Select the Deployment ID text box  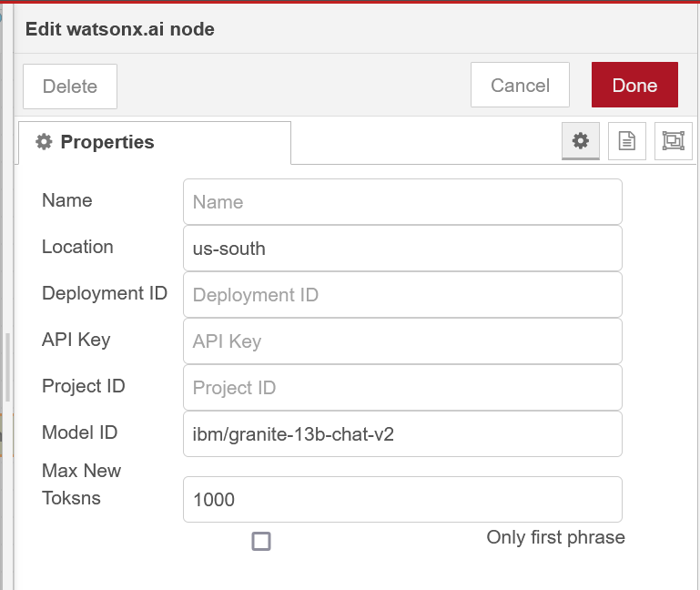(402, 295)
